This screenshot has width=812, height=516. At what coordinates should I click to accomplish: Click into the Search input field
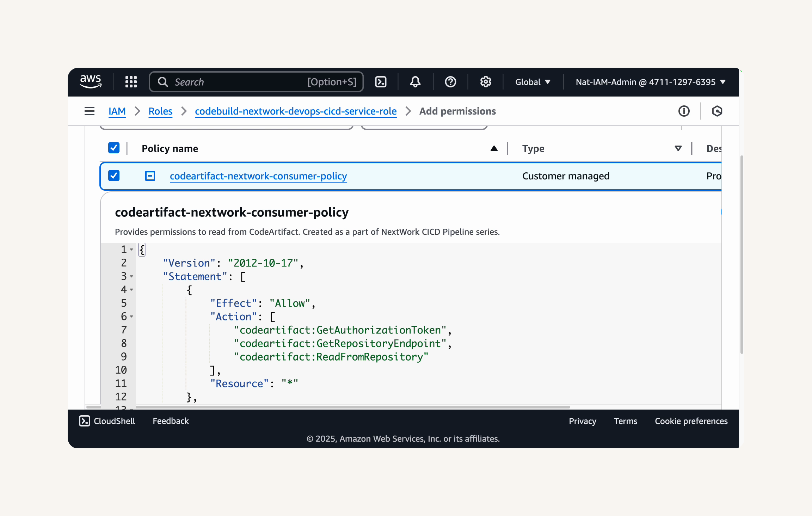(x=256, y=82)
